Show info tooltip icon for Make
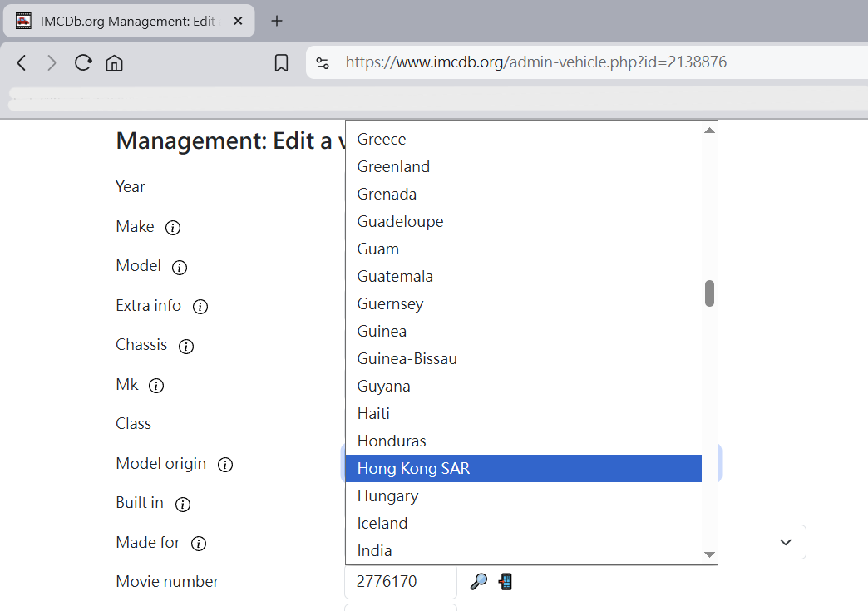 coord(173,228)
